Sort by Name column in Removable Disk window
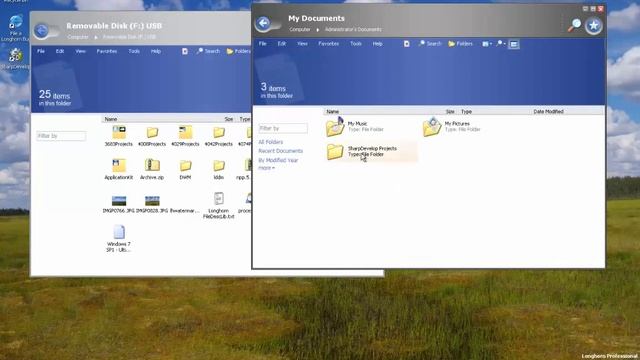The image size is (640, 360). point(111,119)
